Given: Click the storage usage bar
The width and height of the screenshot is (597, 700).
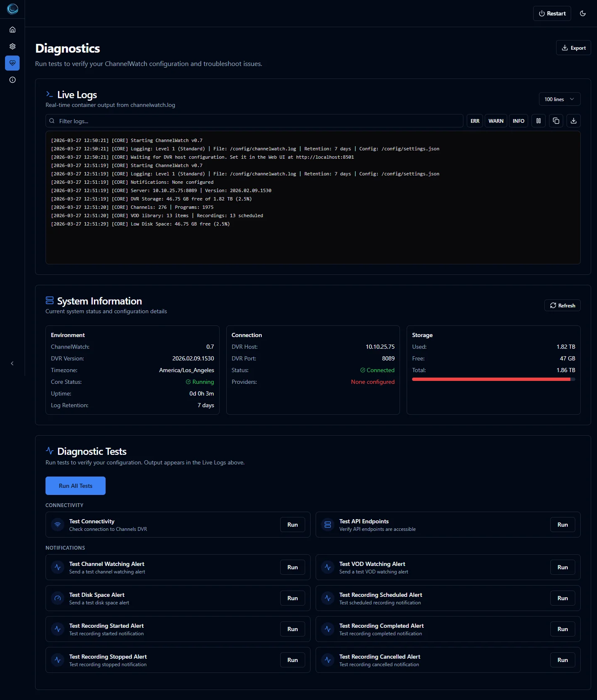Looking at the screenshot, I should click(493, 379).
